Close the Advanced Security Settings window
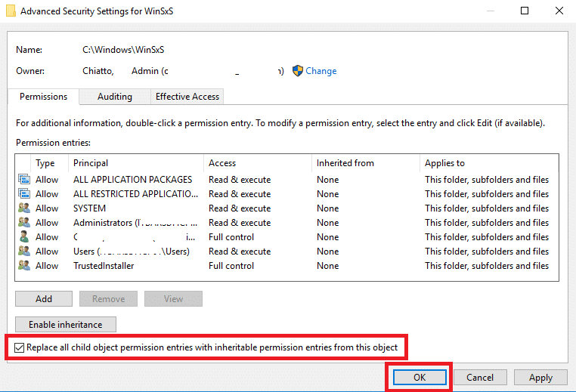Screen dimensions: 576x392 pos(559,11)
